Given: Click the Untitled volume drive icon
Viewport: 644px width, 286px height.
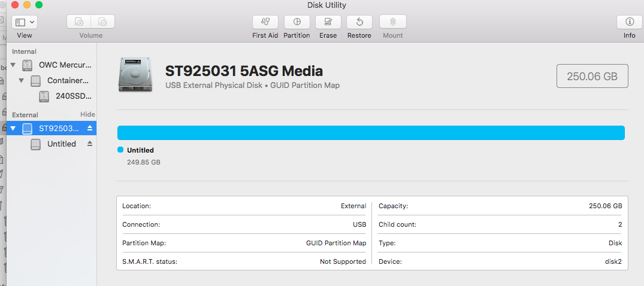Looking at the screenshot, I should click(x=36, y=144).
